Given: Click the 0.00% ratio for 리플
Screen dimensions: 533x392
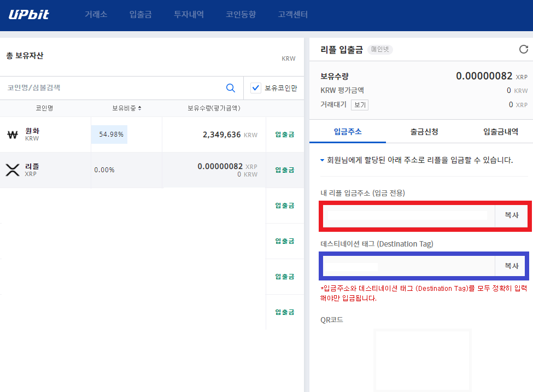Looking at the screenshot, I should click(104, 170).
